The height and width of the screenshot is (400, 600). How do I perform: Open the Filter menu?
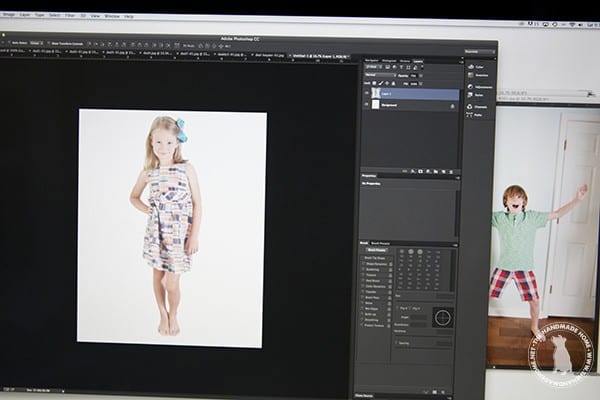point(70,15)
